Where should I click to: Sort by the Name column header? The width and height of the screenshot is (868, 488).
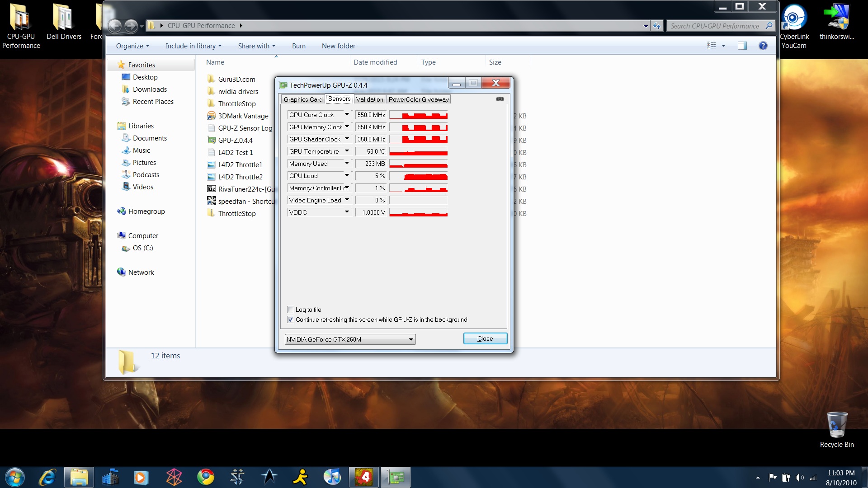[215, 62]
